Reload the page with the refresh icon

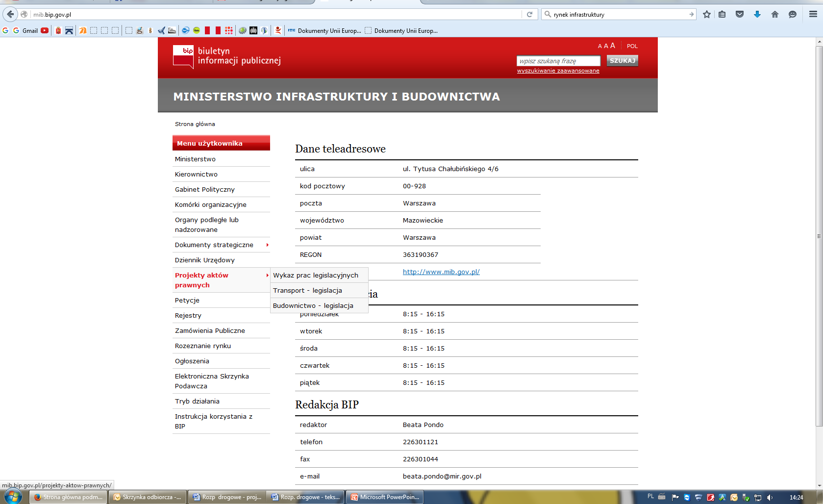pyautogui.click(x=529, y=14)
